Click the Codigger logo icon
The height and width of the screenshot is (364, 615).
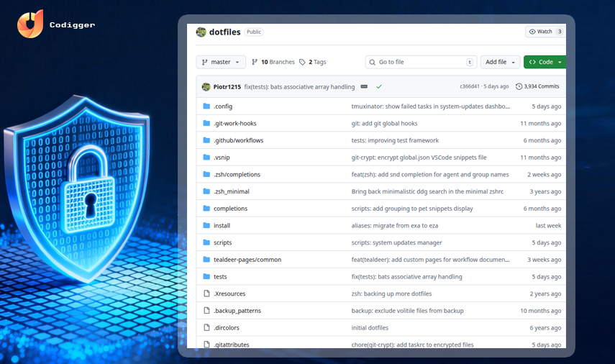[30, 24]
